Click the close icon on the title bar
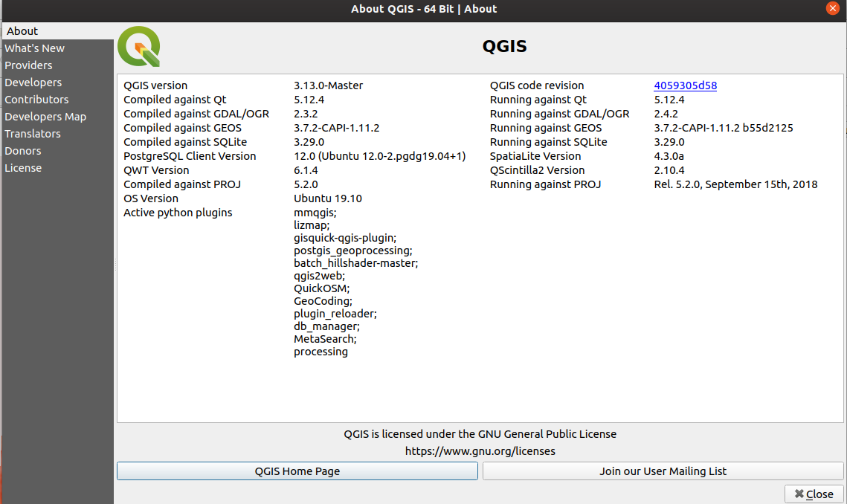 (x=832, y=8)
